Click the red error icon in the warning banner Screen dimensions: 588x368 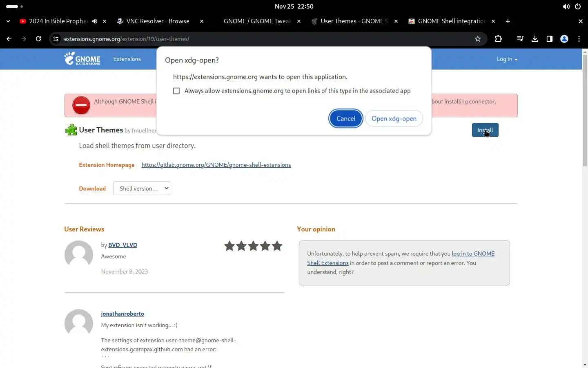81,105
